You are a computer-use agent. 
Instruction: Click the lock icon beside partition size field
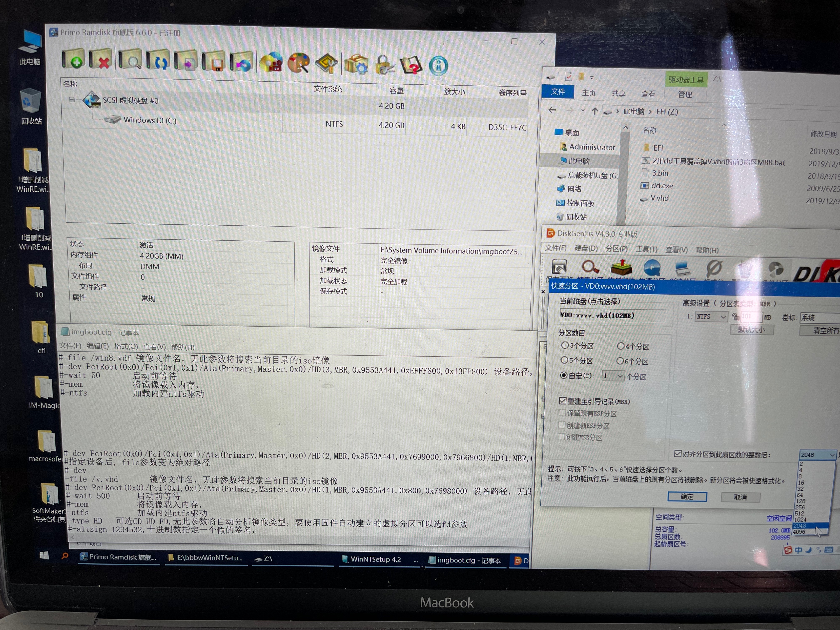[736, 317]
